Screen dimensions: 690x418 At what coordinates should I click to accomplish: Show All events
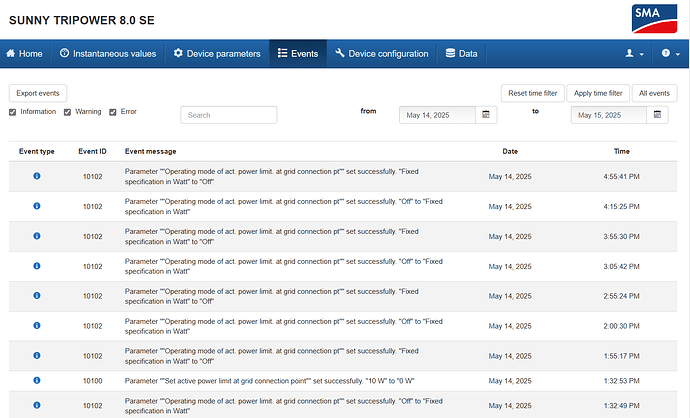click(x=654, y=93)
